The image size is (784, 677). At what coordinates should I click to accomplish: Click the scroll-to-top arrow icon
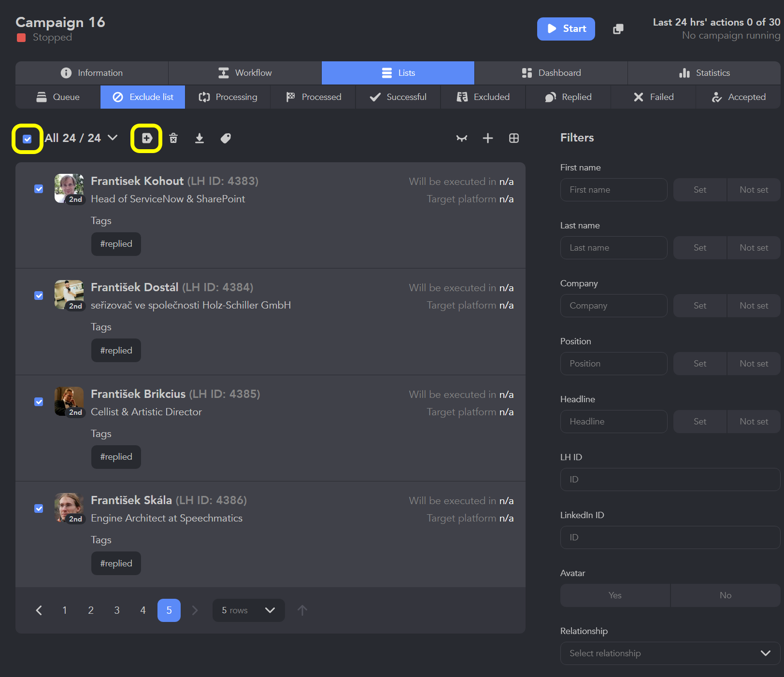(x=302, y=610)
